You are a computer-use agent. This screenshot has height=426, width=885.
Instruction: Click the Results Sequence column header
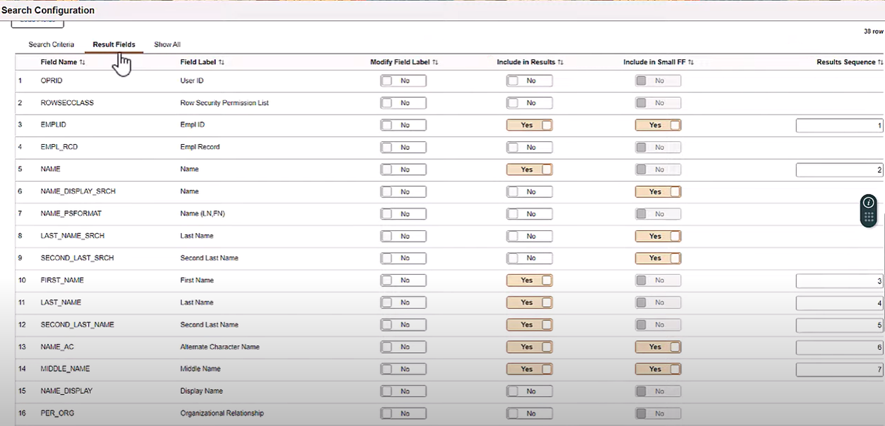[846, 62]
